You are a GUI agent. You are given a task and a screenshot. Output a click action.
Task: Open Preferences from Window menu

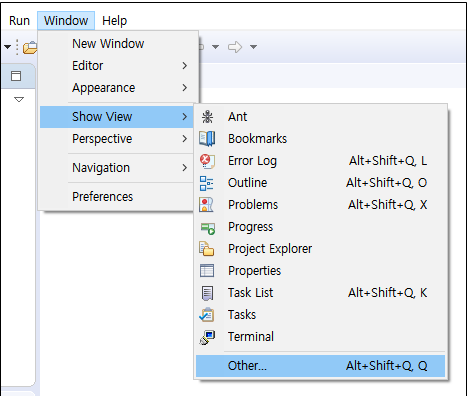pyautogui.click(x=117, y=197)
